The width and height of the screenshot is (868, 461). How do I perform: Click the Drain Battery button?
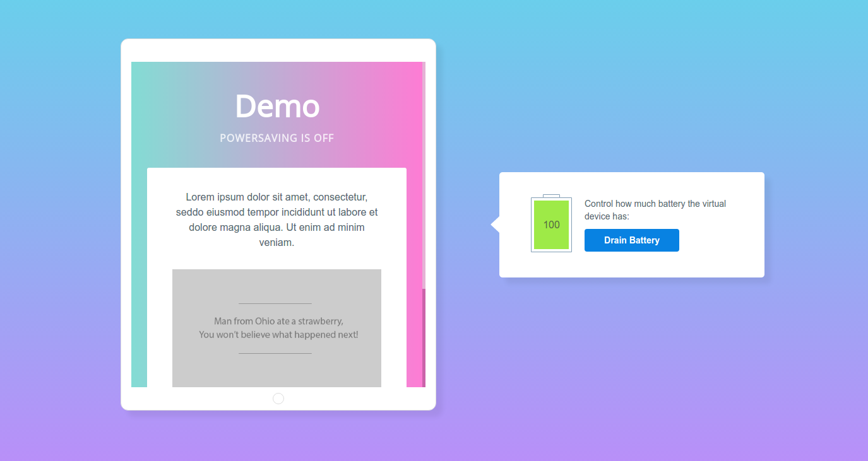631,240
